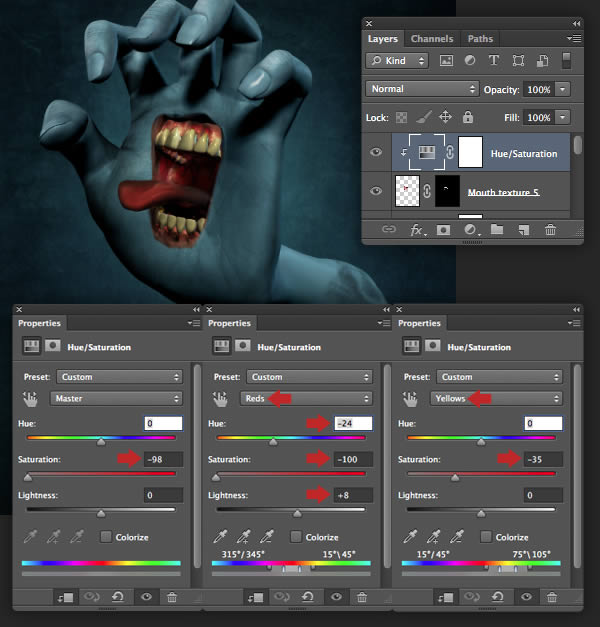
Task: Open the Master channel dropdown
Action: [116, 398]
